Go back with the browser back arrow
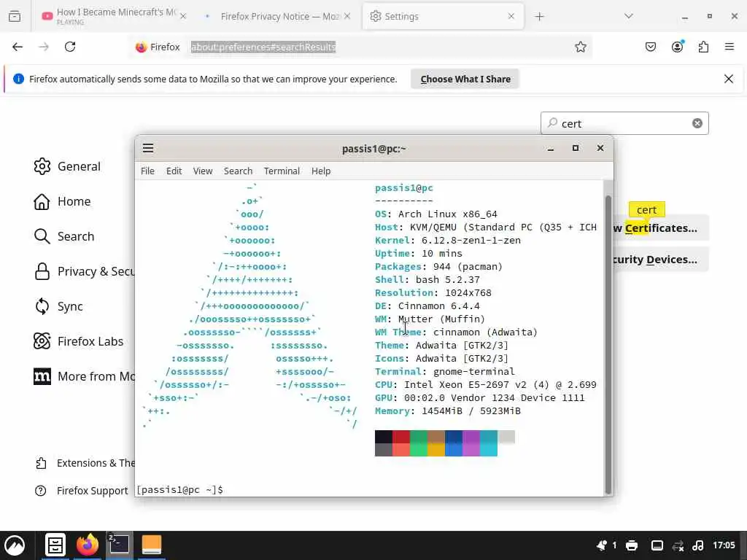This screenshot has height=560, width=747. click(x=18, y=47)
